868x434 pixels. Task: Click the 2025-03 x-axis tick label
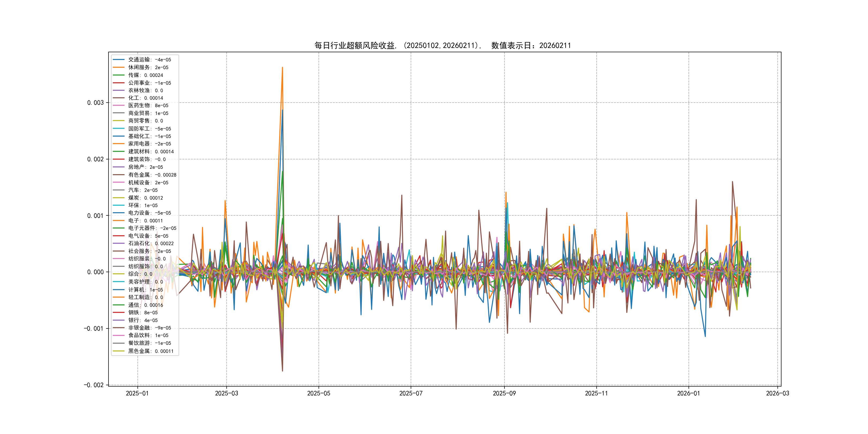click(226, 394)
